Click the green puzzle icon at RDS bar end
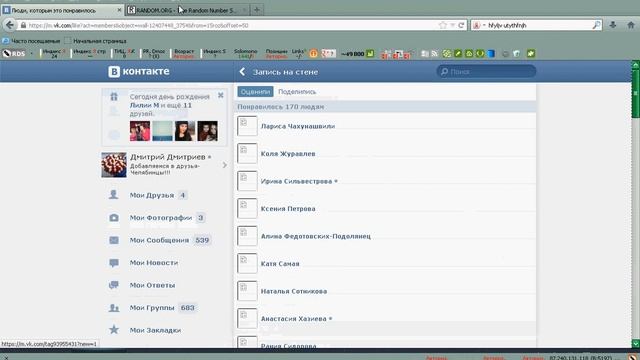 click(531, 53)
